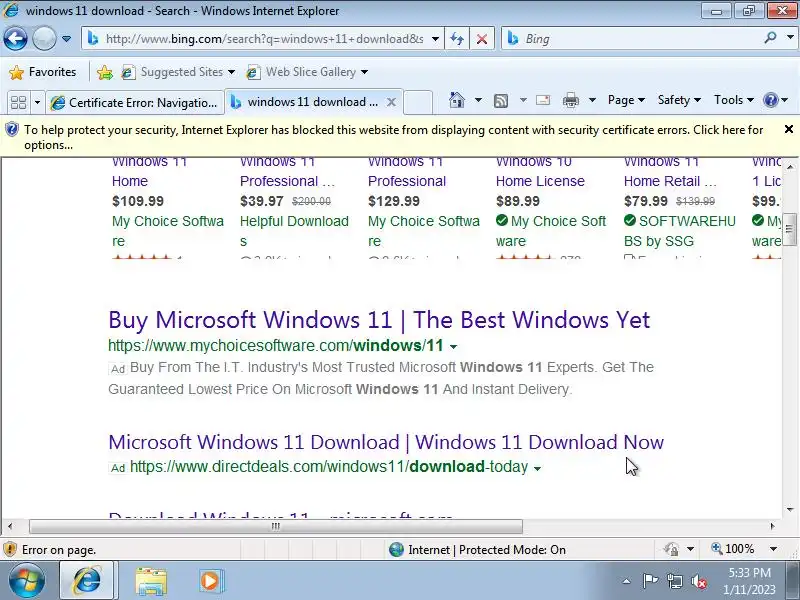This screenshot has width=800, height=600.
Task: Click the address bar URL field
Action: click(264, 39)
